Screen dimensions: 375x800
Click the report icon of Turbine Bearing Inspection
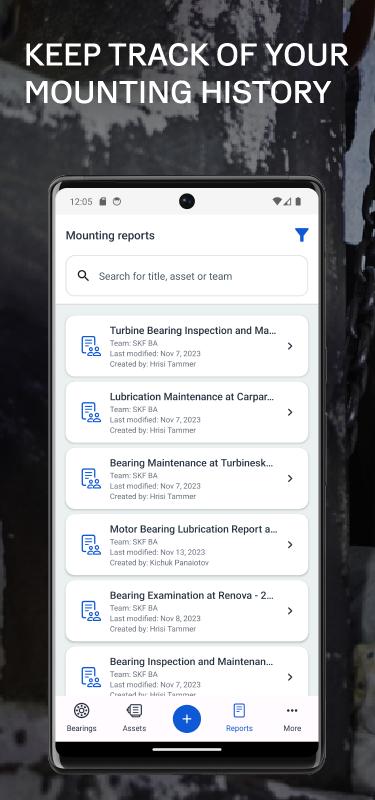[x=91, y=346]
